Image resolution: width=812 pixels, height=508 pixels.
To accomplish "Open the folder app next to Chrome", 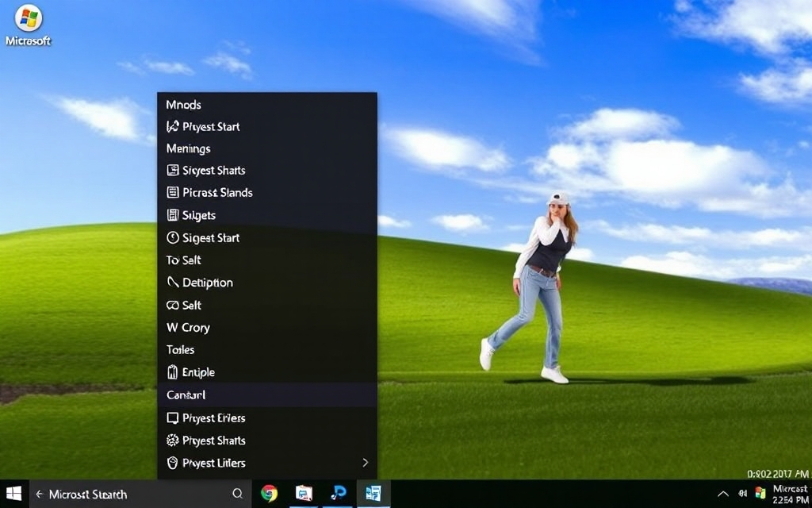I will (x=304, y=494).
